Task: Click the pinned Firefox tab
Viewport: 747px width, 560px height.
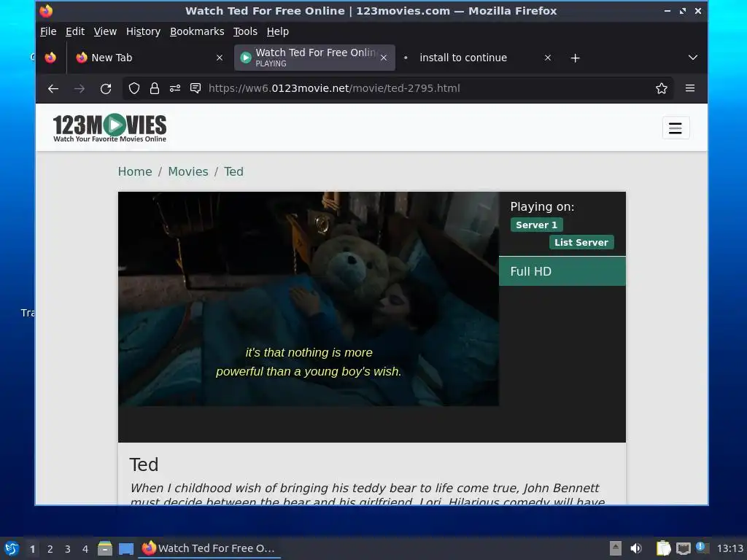Action: click(50, 58)
